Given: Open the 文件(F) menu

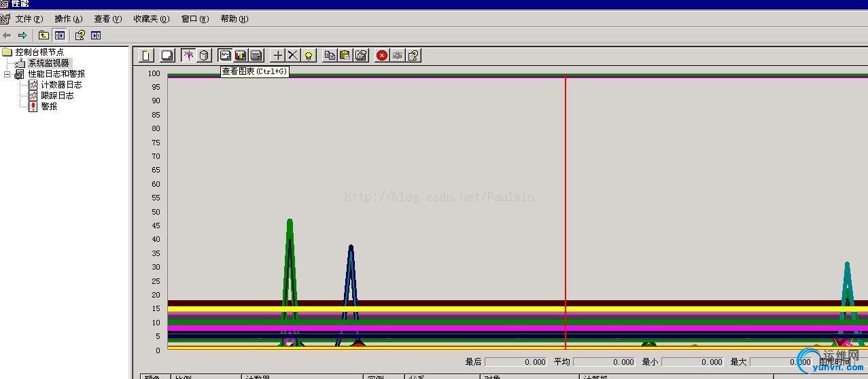Looking at the screenshot, I should (x=29, y=19).
